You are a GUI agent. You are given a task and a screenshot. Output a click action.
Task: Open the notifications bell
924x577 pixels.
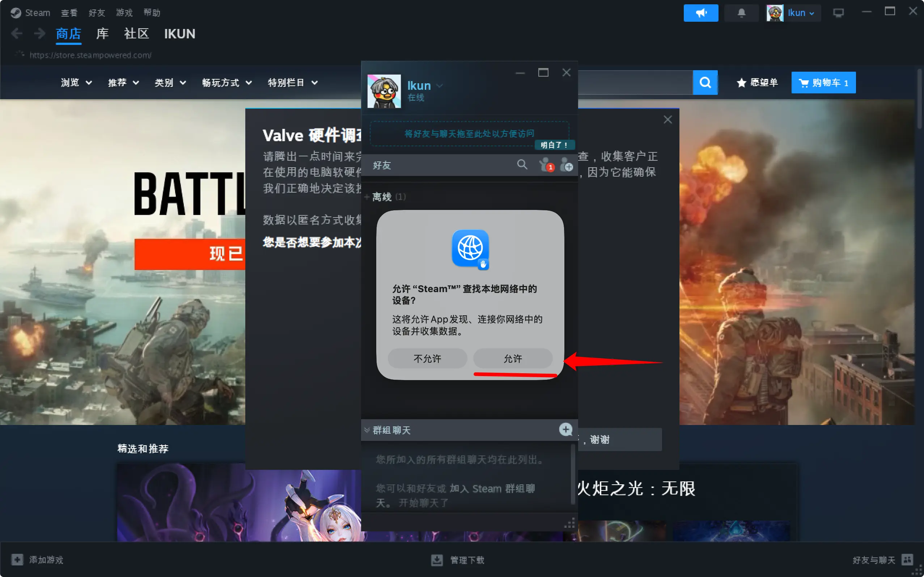pyautogui.click(x=741, y=13)
